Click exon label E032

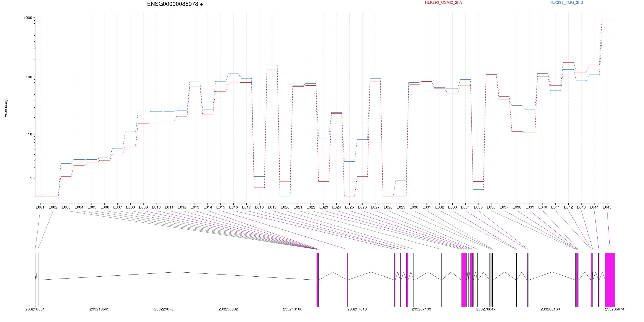click(440, 207)
